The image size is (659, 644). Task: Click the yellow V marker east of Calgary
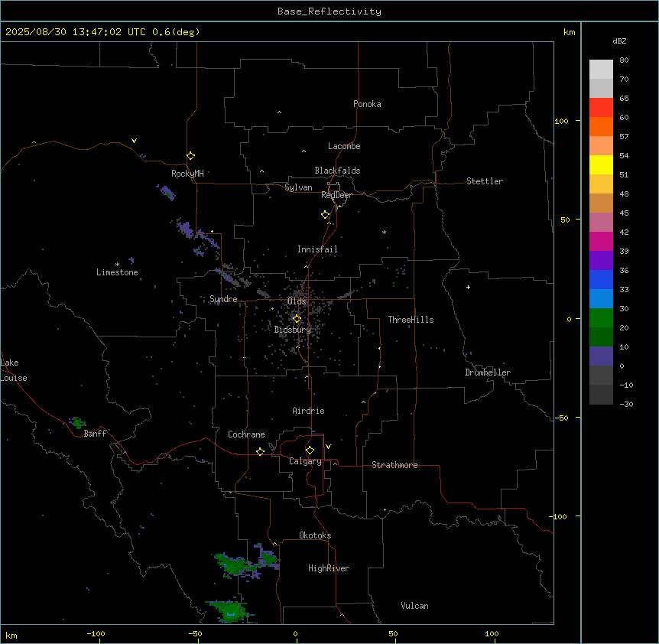[328, 447]
